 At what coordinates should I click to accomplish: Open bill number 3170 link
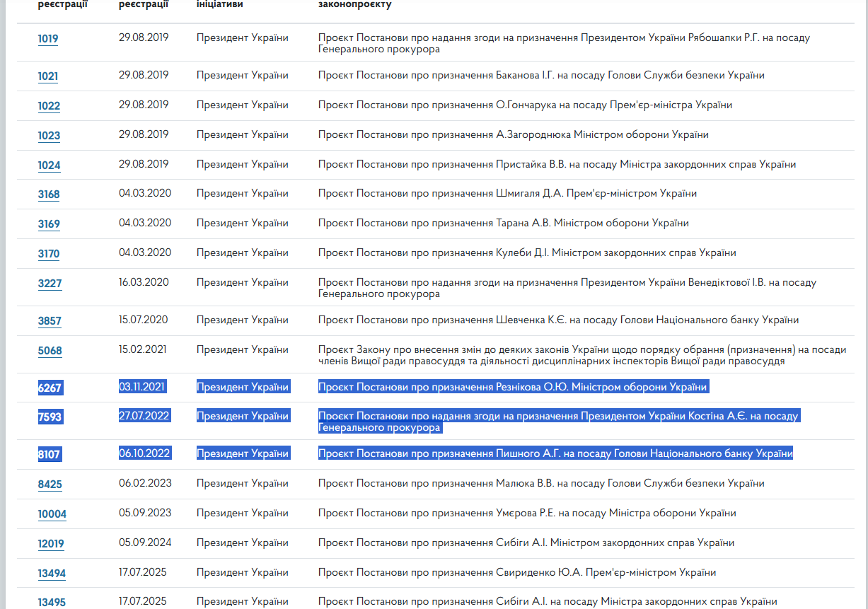tap(49, 254)
